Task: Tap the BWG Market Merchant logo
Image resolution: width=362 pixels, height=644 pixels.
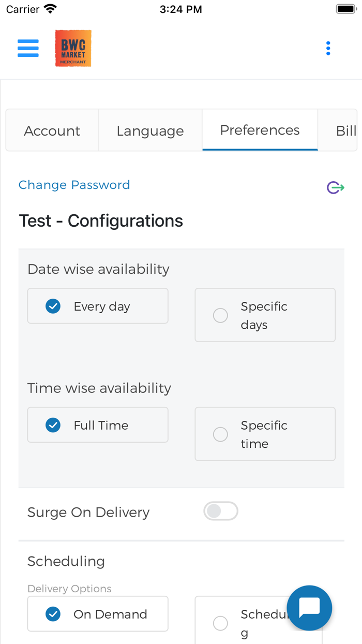Action: [73, 48]
